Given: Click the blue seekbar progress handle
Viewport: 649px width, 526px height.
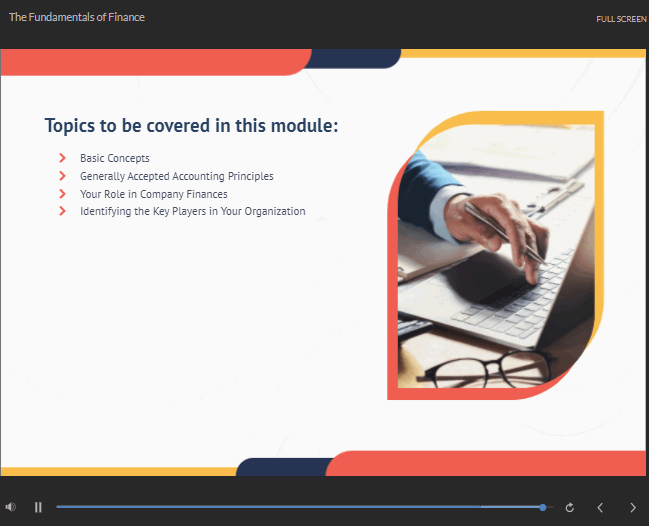Looking at the screenshot, I should [543, 507].
